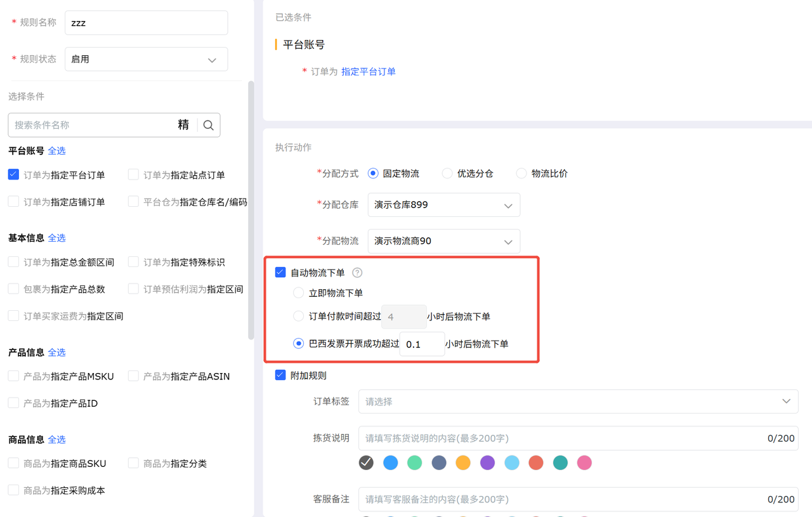Toggle the 附加规则 checkbox

click(280, 375)
